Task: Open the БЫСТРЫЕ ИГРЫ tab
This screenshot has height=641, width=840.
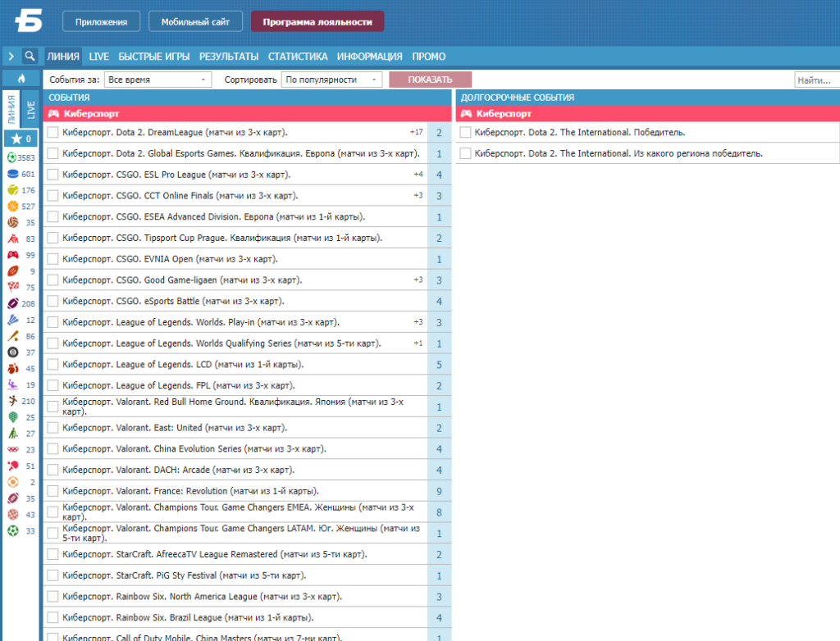Action: pos(154,57)
